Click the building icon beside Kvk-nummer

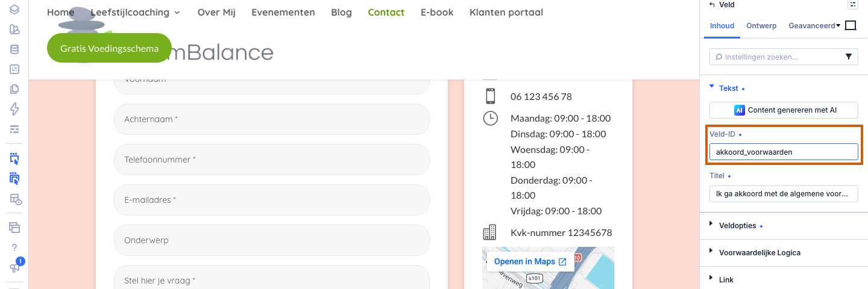point(489,232)
